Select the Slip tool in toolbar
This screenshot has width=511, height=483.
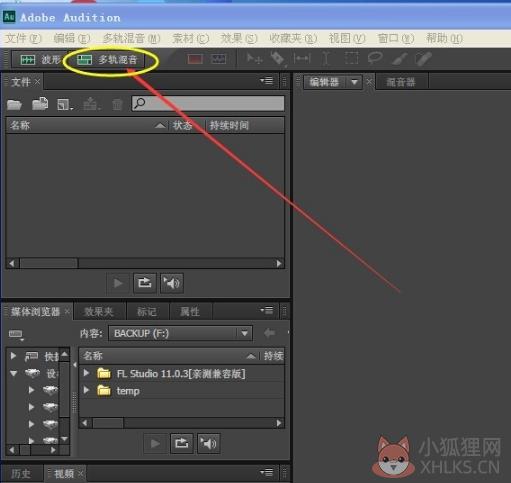(302, 59)
